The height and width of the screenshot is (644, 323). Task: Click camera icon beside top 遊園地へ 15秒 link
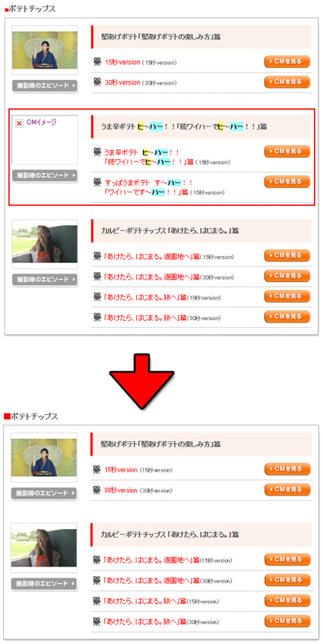coord(97,256)
